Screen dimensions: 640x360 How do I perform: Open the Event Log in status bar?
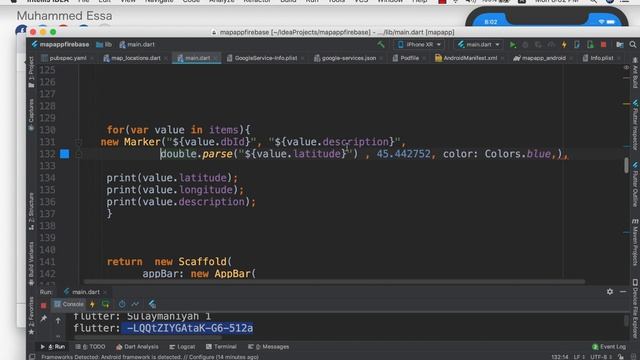(x=609, y=347)
